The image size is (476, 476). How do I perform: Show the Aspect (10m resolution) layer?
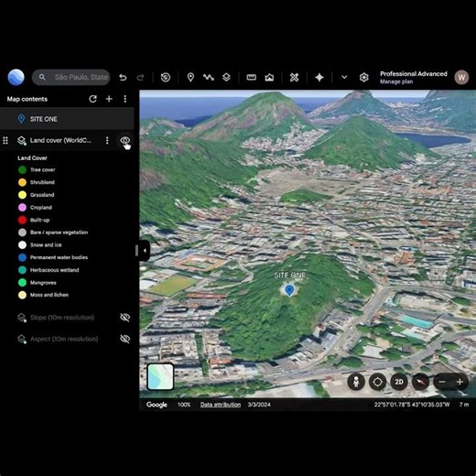click(124, 339)
